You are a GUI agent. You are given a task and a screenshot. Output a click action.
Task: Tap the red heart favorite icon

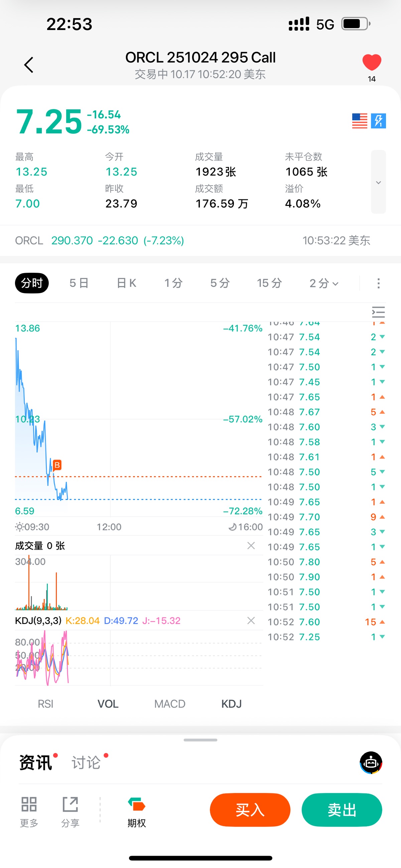(x=371, y=63)
